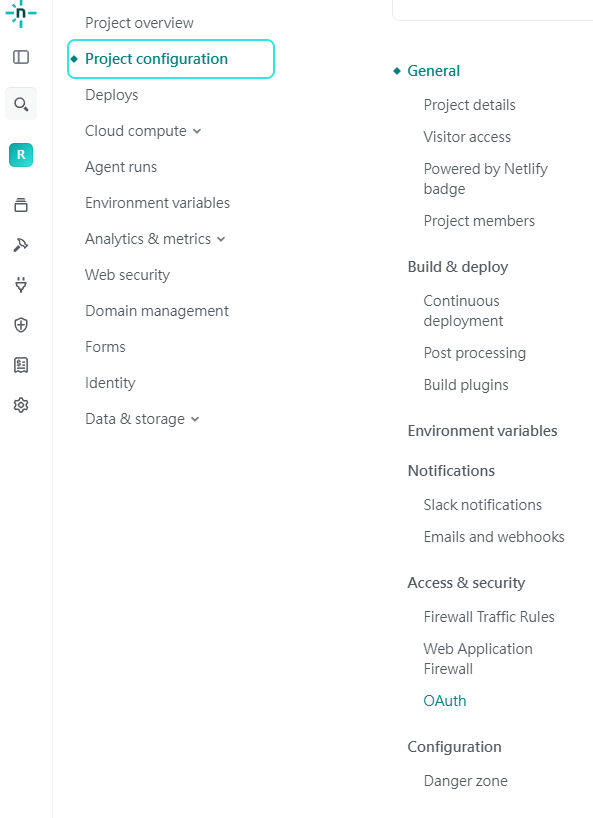The width and height of the screenshot is (593, 818).
Task: Select Build & deploy section heading
Action: pos(458,267)
